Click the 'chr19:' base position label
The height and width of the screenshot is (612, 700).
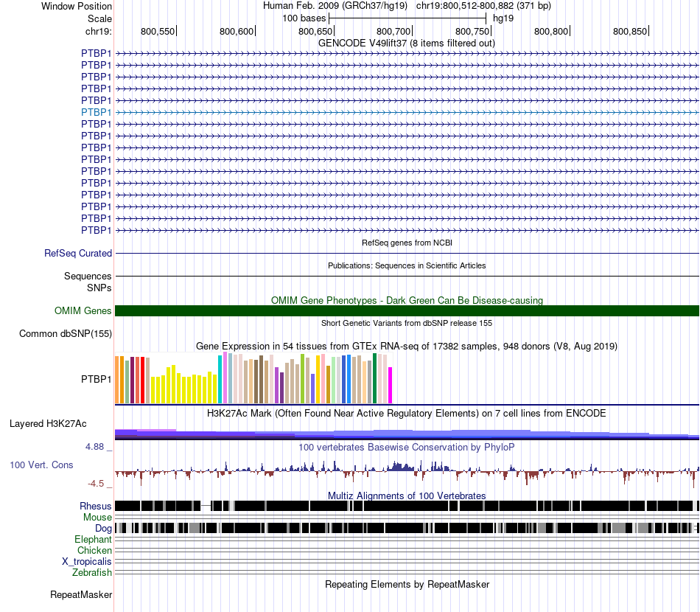click(98, 31)
